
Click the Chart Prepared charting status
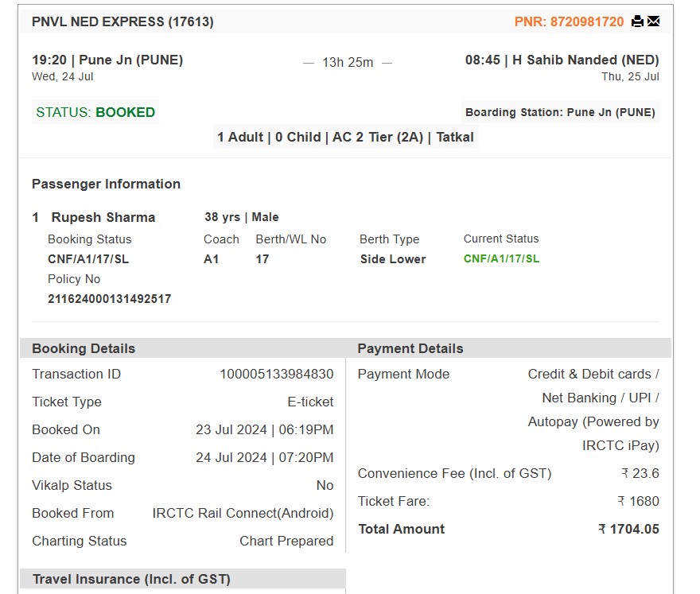point(286,541)
